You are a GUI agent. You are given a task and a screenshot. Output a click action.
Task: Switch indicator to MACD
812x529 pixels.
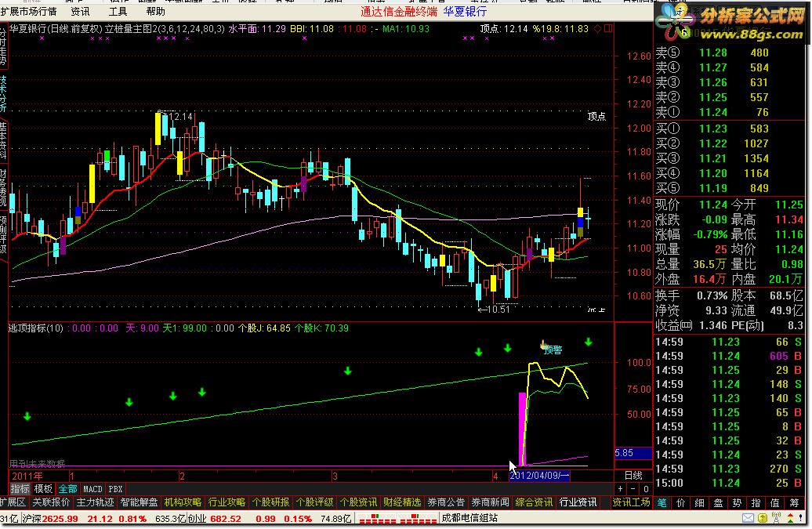(x=92, y=489)
